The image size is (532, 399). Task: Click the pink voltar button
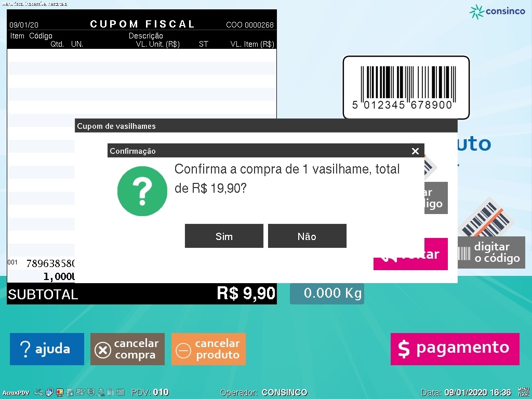410,254
